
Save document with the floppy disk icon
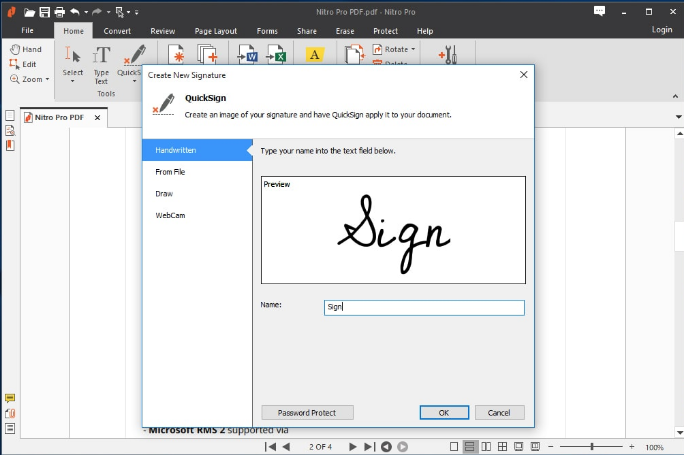44,12
